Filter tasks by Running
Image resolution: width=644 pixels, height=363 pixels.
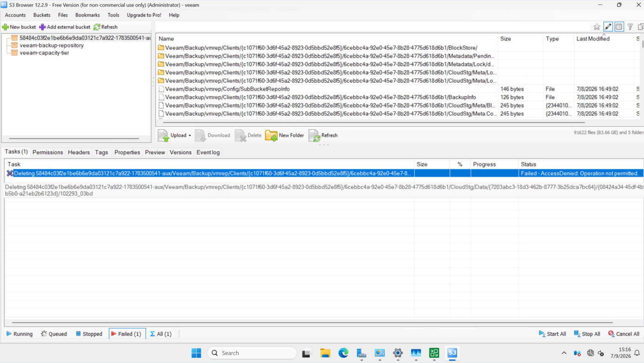pos(19,334)
